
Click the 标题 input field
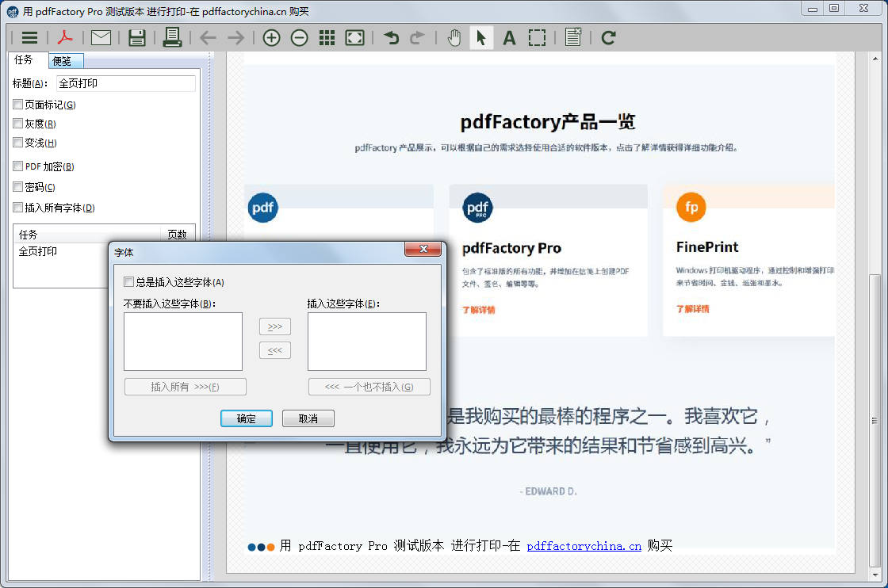pos(126,84)
